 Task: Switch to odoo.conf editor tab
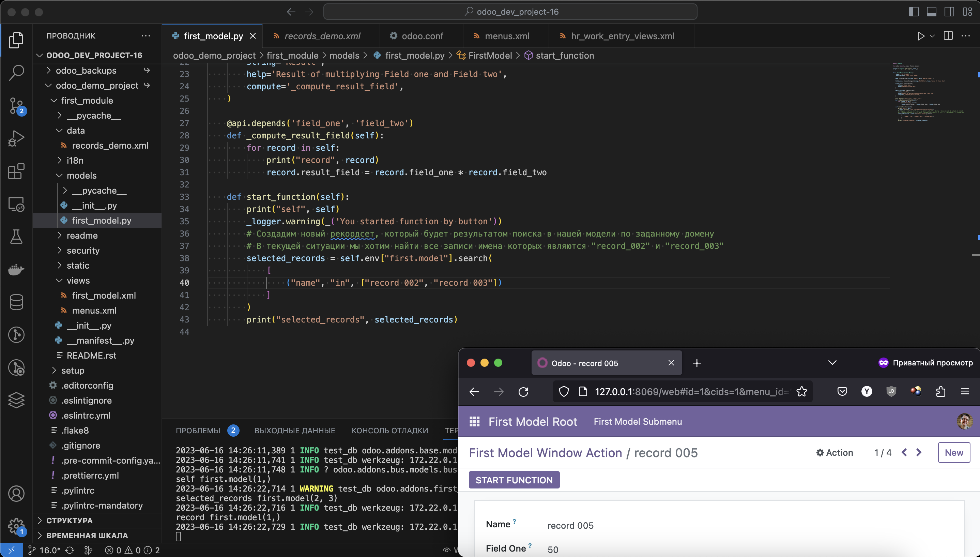[422, 36]
